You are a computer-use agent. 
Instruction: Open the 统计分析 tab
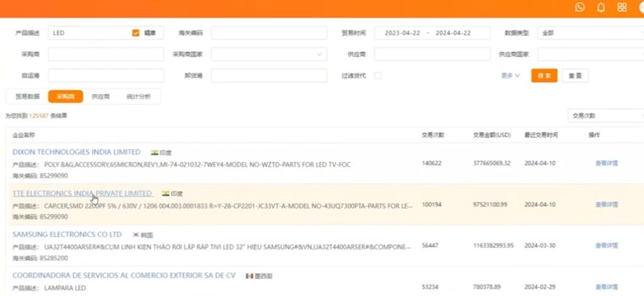tap(138, 97)
